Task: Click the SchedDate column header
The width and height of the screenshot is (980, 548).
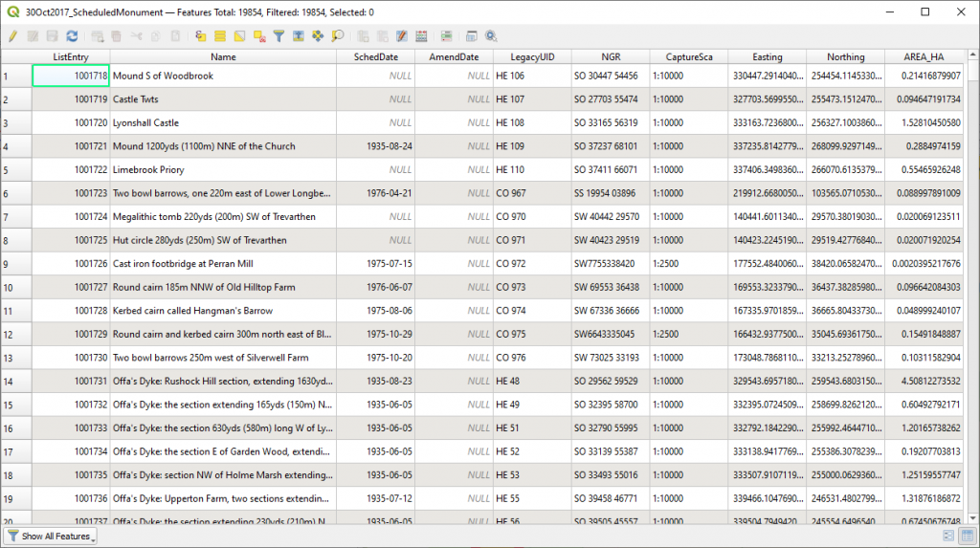Action: (375, 57)
